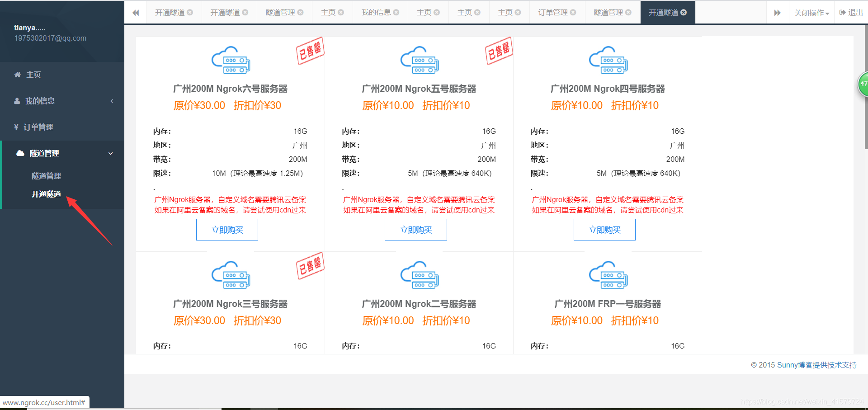The height and width of the screenshot is (410, 868).
Task: Click title '广州200M Ngrok四号服务器'
Action: pos(608,89)
